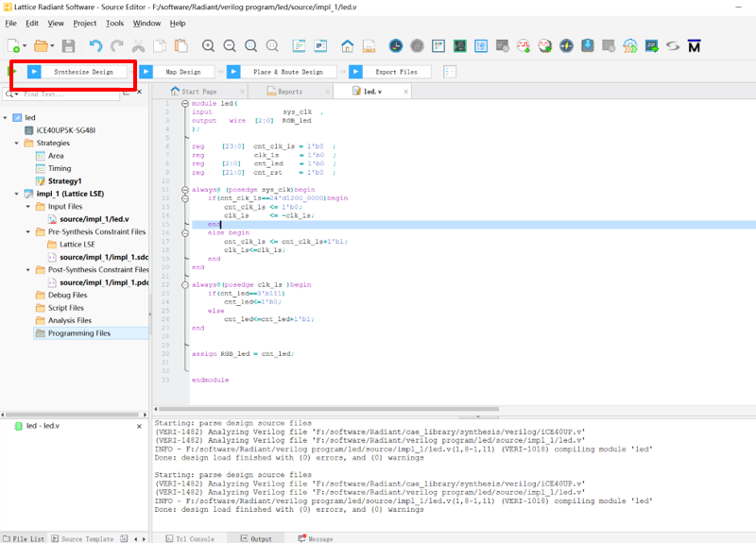Open the Run Manager icon

coord(630,46)
